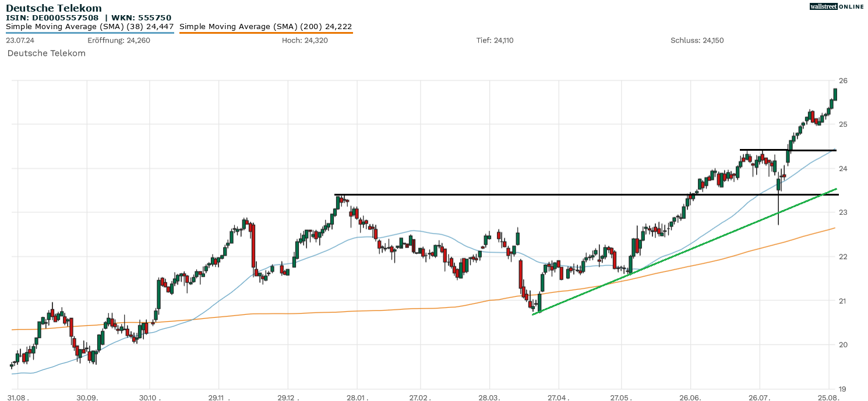The width and height of the screenshot is (868, 401).
Task: Click the blue line under SMA (38)
Action: [90, 33]
